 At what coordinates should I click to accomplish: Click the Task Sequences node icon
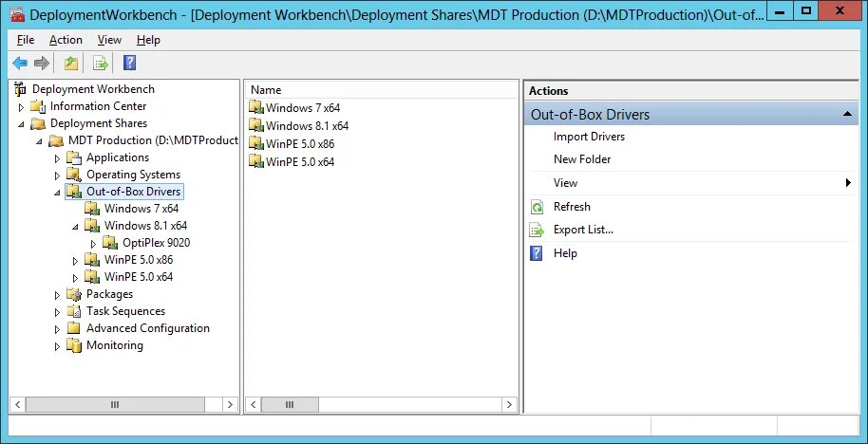point(74,311)
